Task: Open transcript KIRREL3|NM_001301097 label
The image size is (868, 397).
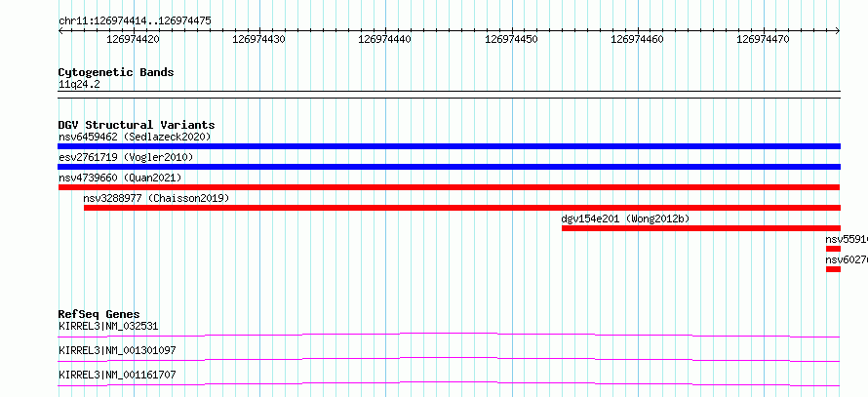Action: [117, 350]
